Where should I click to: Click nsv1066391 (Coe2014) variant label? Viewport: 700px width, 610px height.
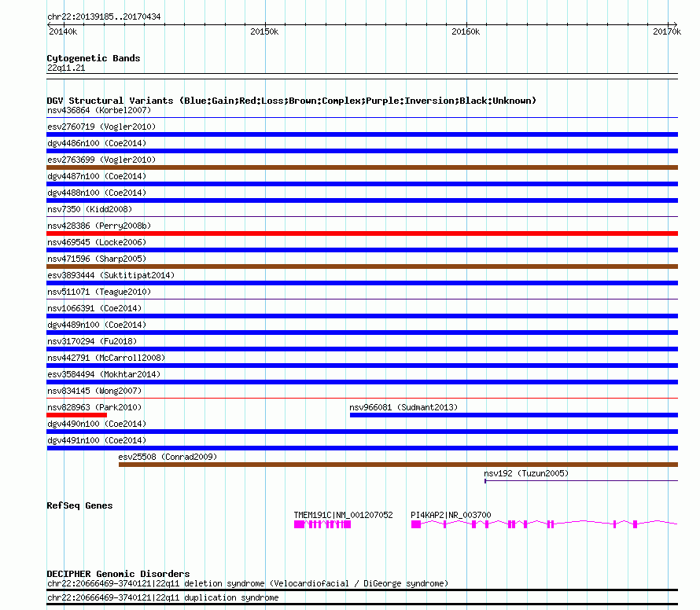point(94,308)
